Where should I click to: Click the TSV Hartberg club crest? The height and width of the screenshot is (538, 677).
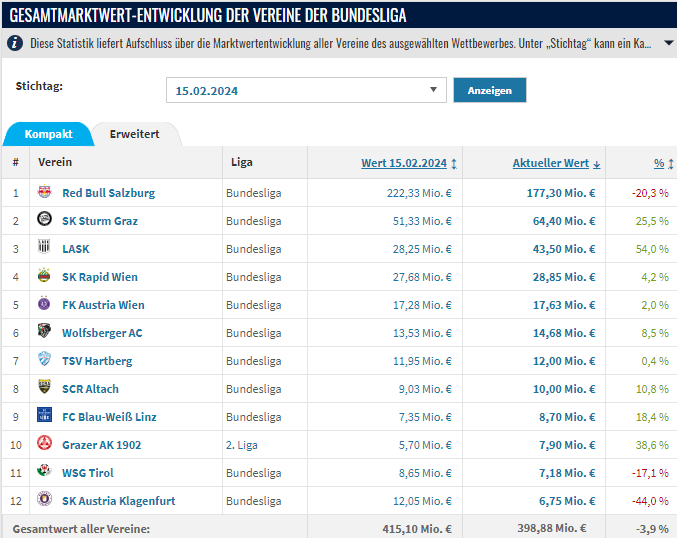(44, 359)
